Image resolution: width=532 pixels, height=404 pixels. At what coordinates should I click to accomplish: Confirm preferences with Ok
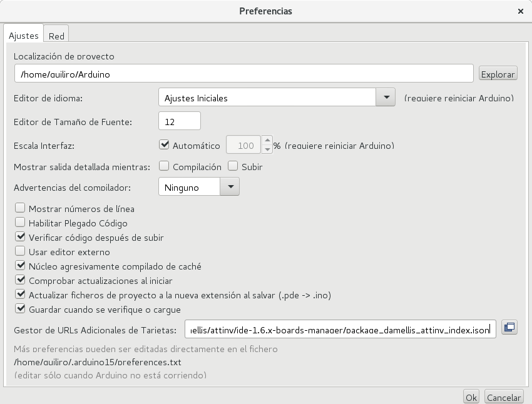[x=470, y=396]
